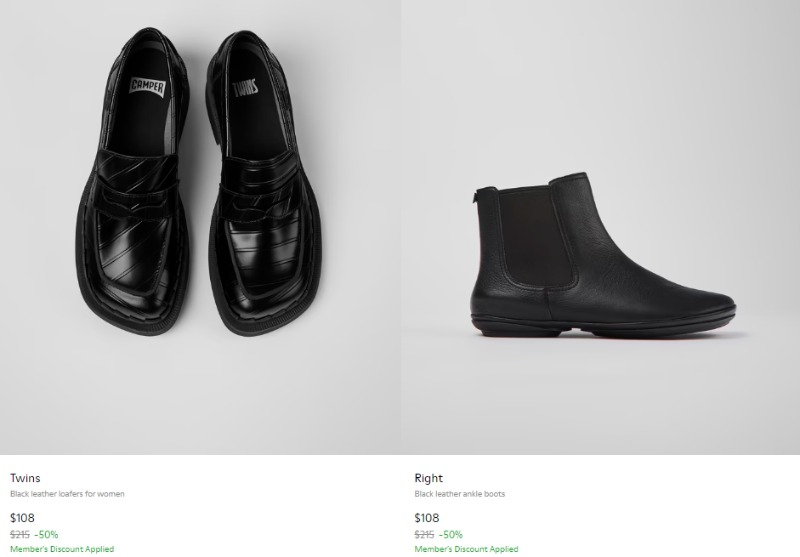Open the Twins loafers product image
This screenshot has width=800, height=557.
[x=200, y=227]
